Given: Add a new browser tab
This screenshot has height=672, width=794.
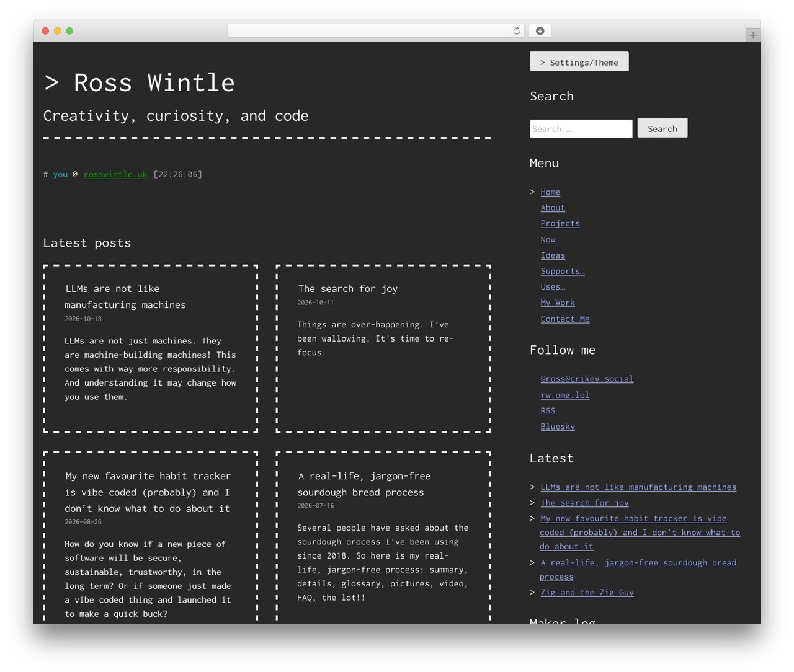Looking at the screenshot, I should [752, 35].
